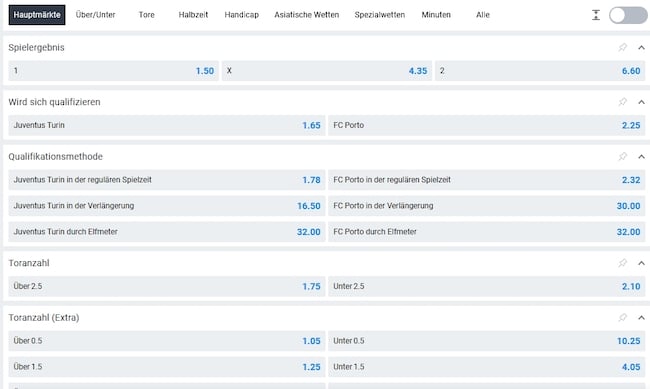The height and width of the screenshot is (389, 650).
Task: Bet Unter 1.5 at 4.05
Action: tap(487, 367)
